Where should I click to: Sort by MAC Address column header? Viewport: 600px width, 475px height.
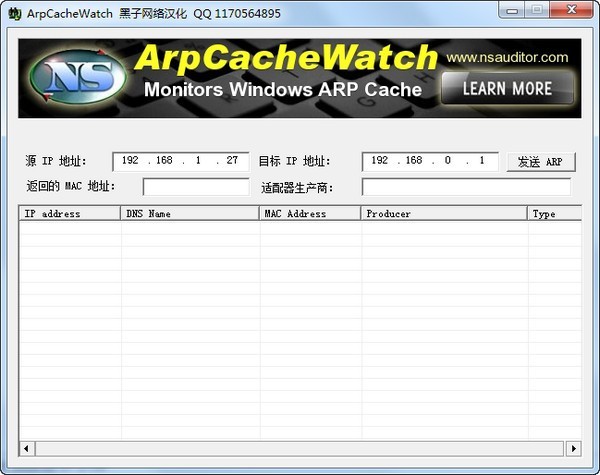310,214
